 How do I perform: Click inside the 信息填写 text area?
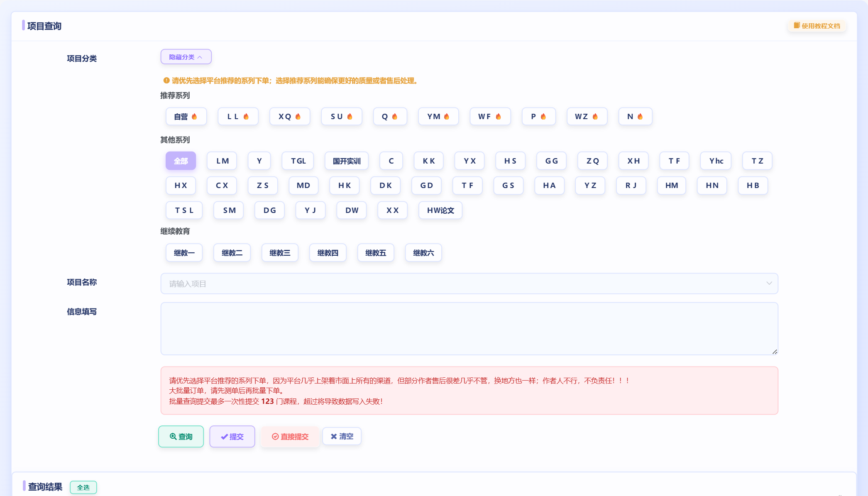[x=469, y=329]
